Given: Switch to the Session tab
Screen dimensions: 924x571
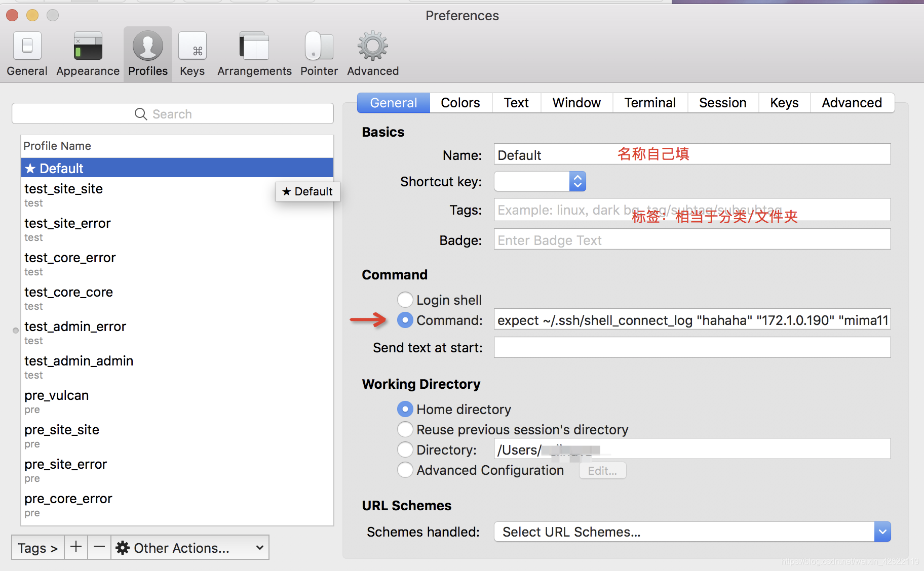Looking at the screenshot, I should 723,103.
